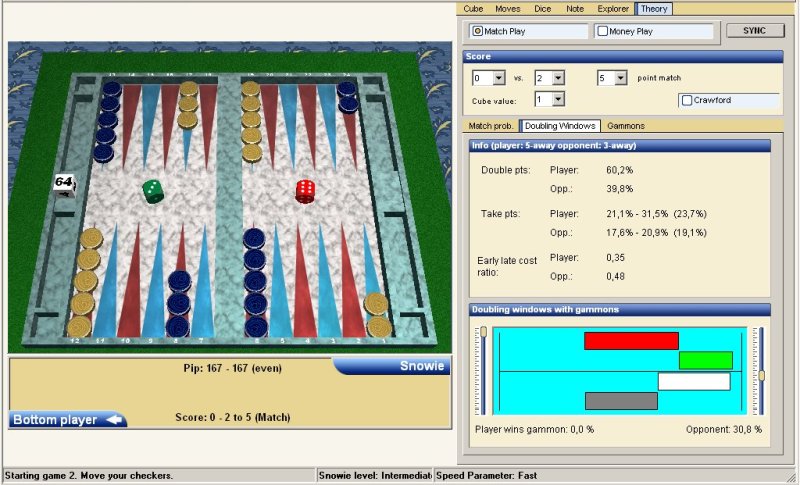This screenshot has height=485, width=800.
Task: Select the Match Play option
Action: (x=478, y=31)
